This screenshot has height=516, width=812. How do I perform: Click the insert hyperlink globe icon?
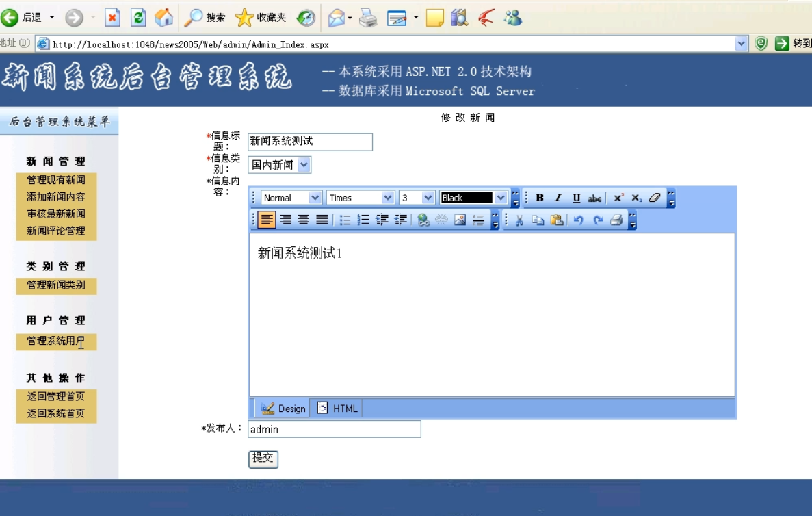click(x=423, y=220)
